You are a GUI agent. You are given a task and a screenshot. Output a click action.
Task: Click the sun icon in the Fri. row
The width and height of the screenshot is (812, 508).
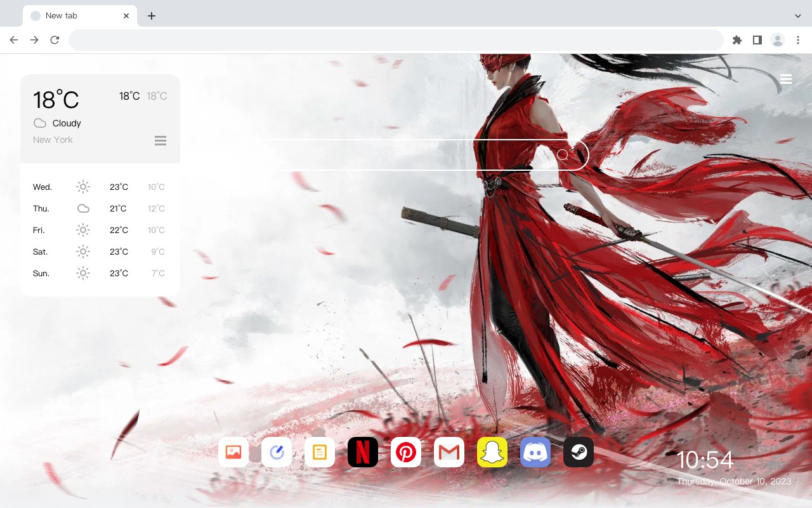[x=83, y=230]
